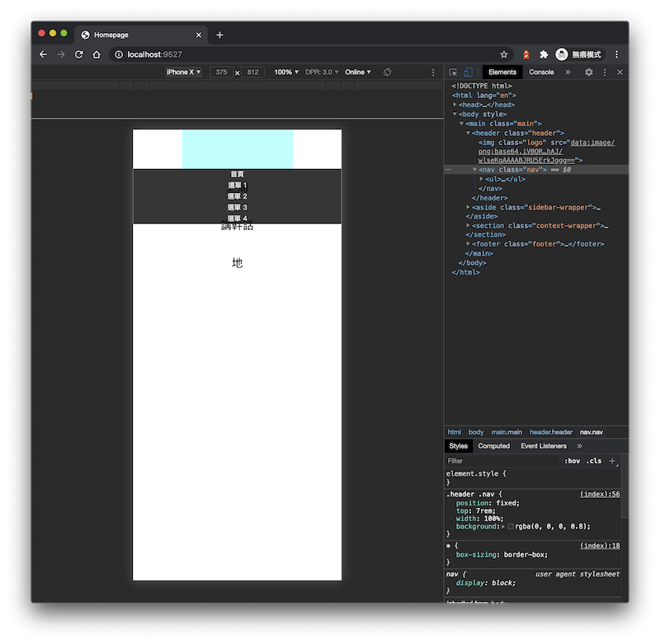Expand the footer class footer node

[x=468, y=243]
